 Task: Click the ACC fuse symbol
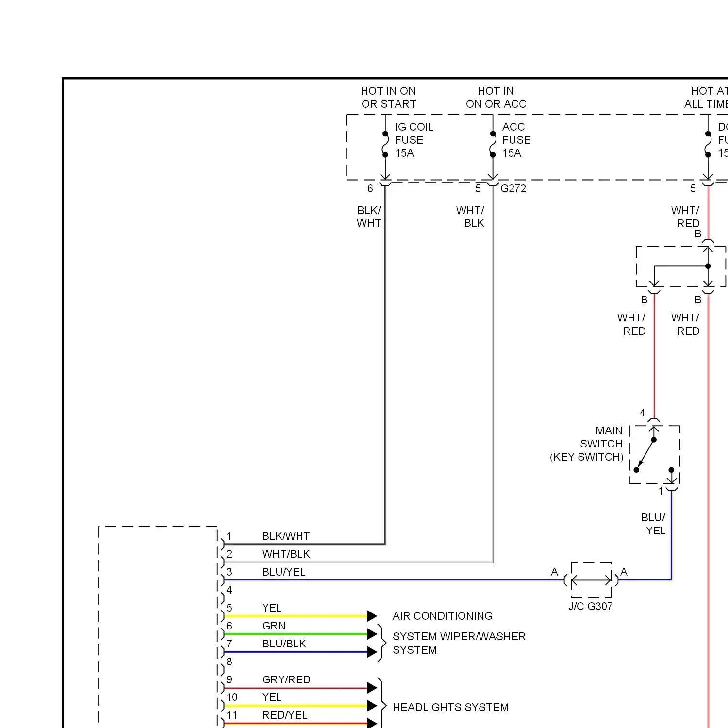(493, 144)
